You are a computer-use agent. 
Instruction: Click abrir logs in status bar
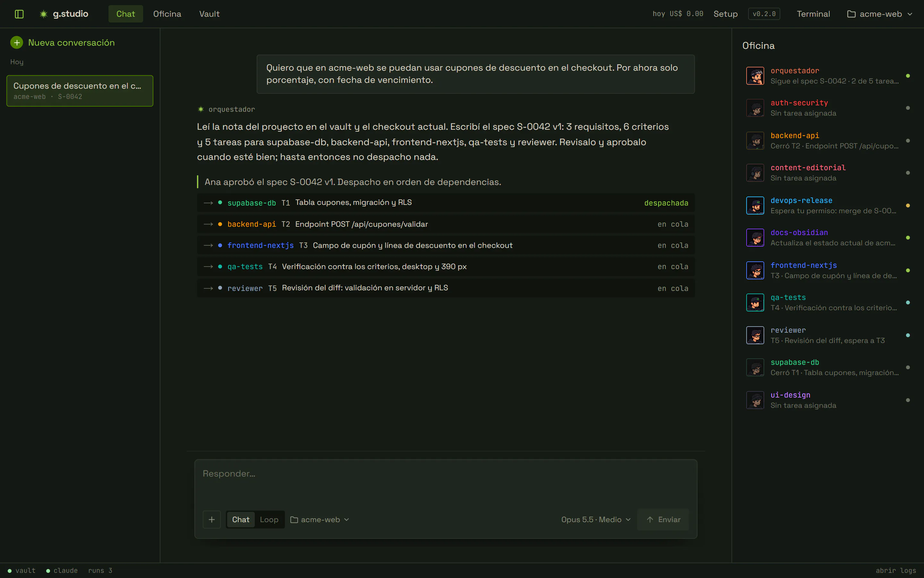pos(896,570)
